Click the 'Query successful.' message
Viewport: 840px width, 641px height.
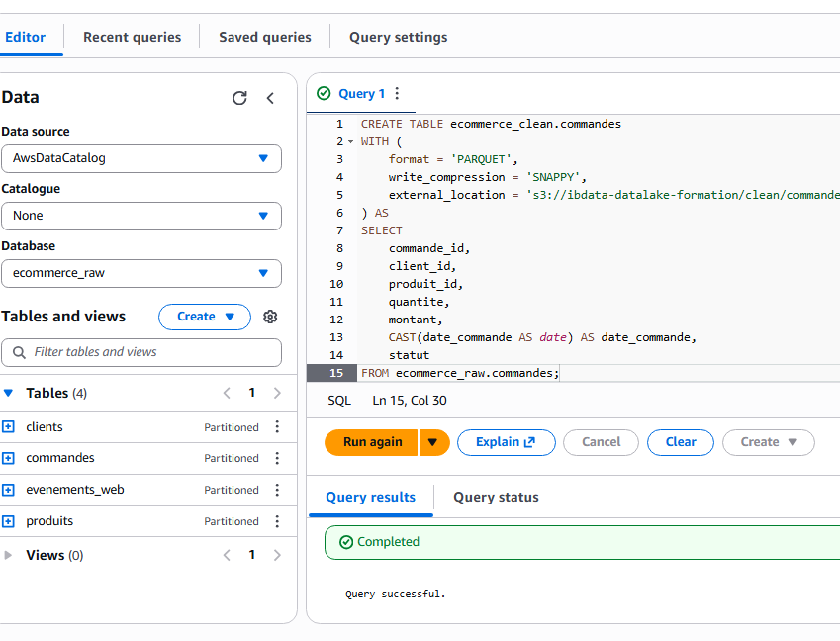point(396,594)
